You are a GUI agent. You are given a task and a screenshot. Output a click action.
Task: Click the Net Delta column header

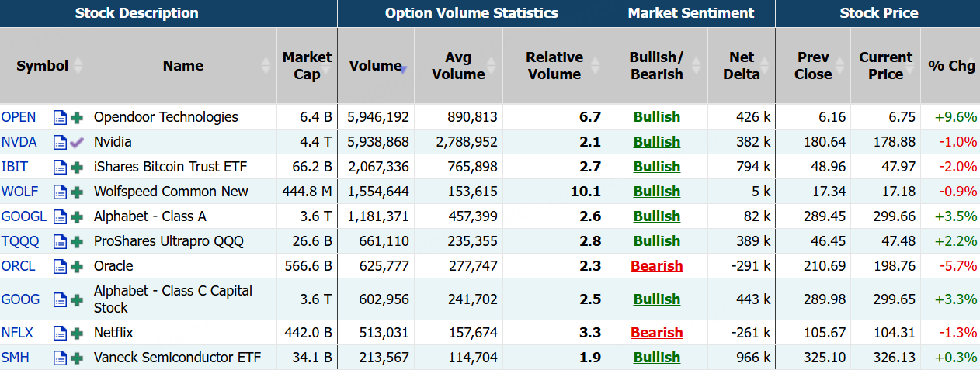[741, 66]
